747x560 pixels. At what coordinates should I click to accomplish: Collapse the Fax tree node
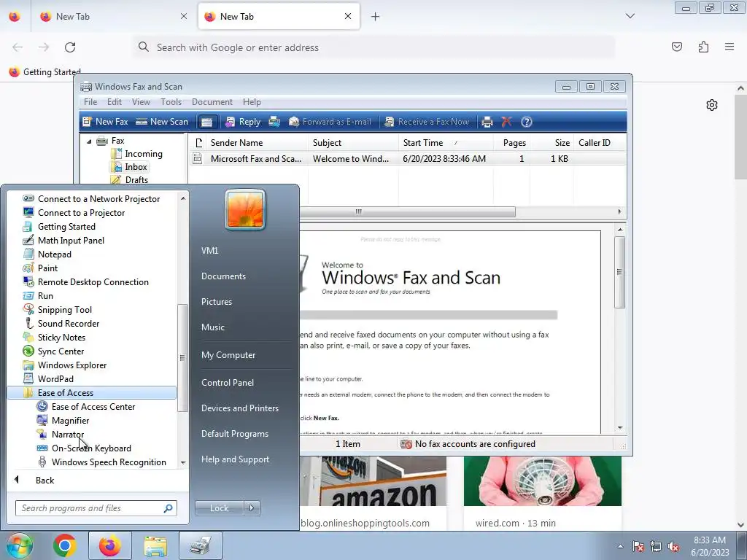pos(89,141)
